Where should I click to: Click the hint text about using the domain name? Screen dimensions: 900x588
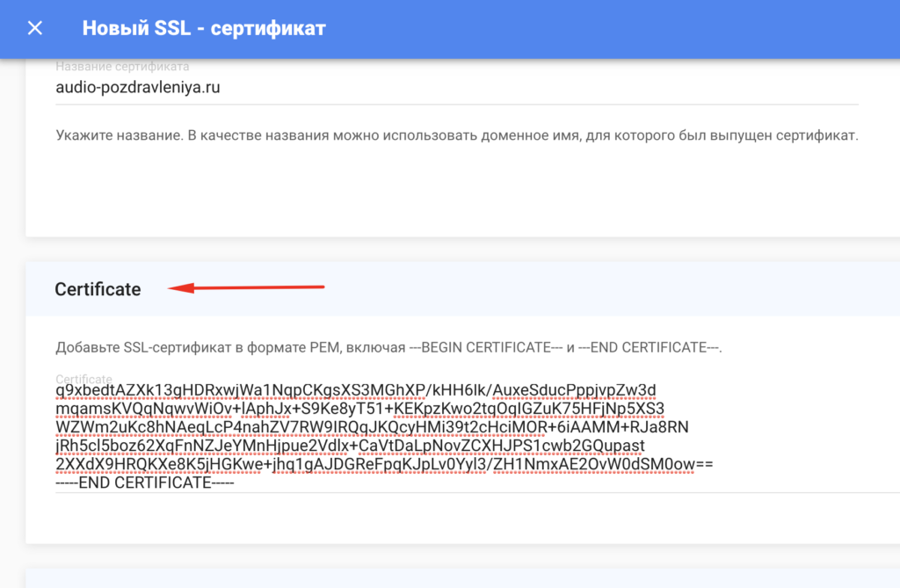[457, 135]
